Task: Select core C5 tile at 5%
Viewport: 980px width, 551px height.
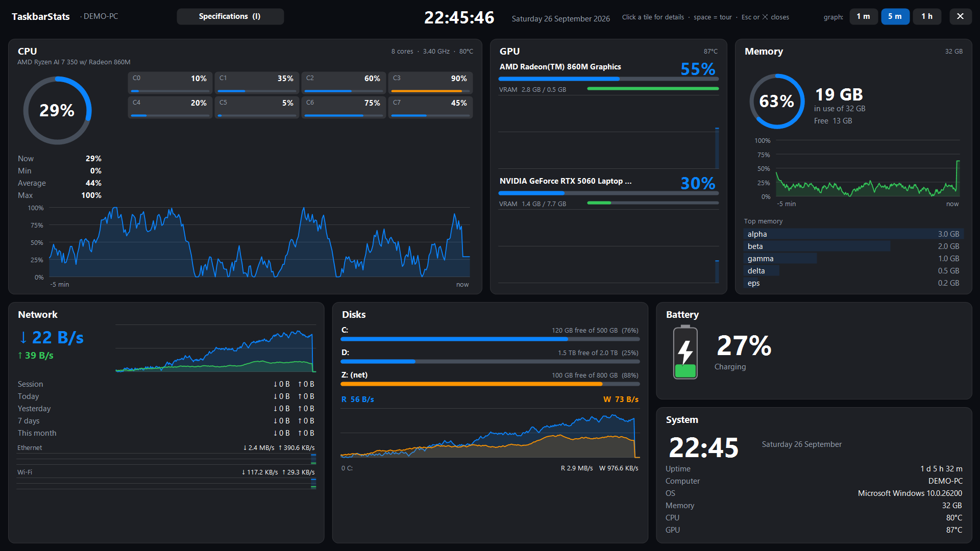Action: pos(257,107)
